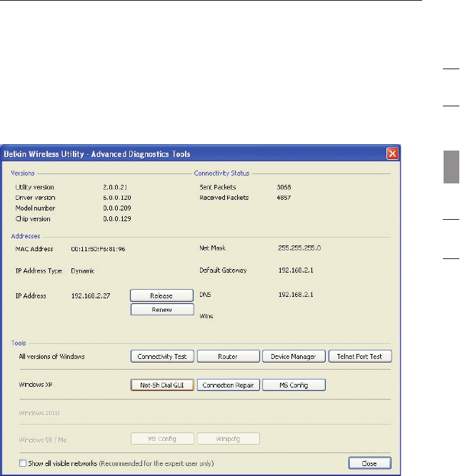Click the disabled Winipcfg button
460x476 pixels.
[228, 438]
